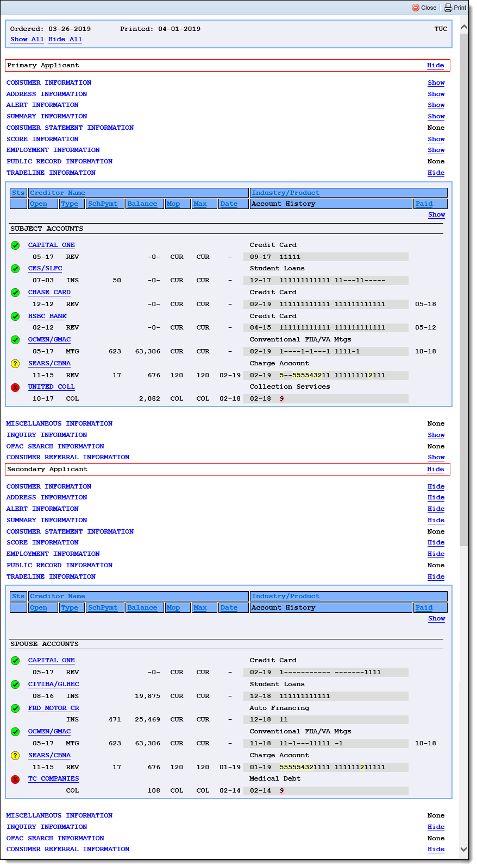Click green check icon beside FRD MOTOR CR
The height and width of the screenshot is (868, 477).
pyautogui.click(x=15, y=708)
